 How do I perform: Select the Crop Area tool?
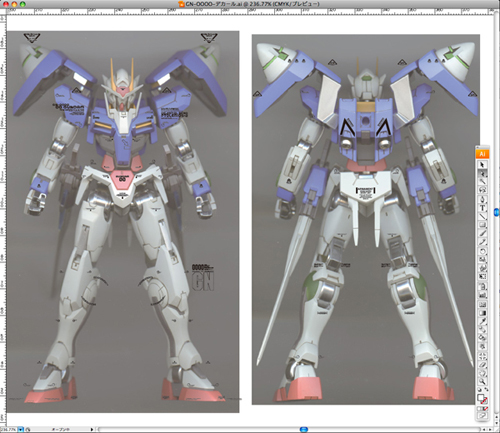[x=482, y=356]
